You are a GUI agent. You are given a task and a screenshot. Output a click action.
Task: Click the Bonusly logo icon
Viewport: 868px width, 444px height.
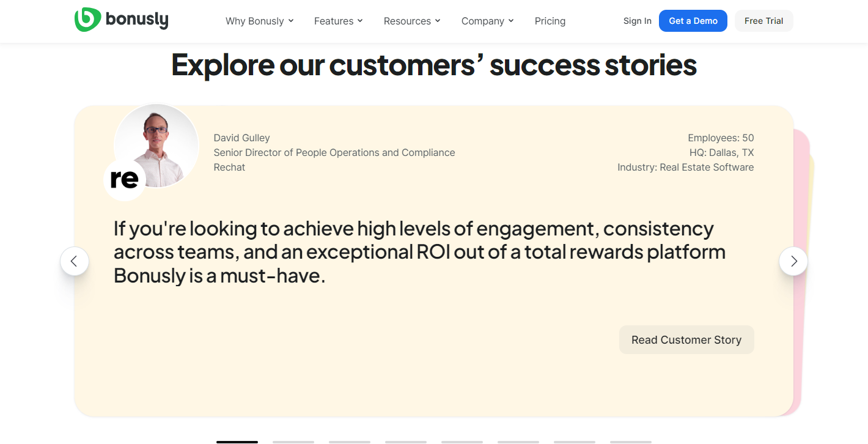(x=87, y=20)
